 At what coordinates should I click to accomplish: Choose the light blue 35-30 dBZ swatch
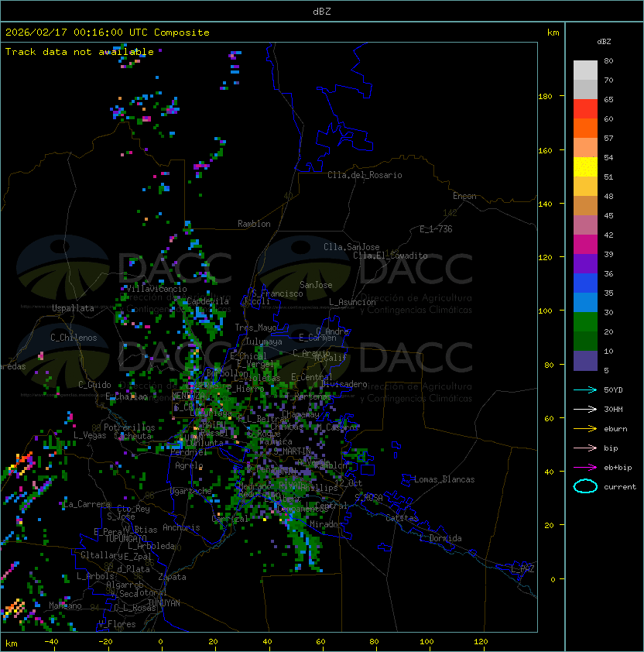[585, 303]
